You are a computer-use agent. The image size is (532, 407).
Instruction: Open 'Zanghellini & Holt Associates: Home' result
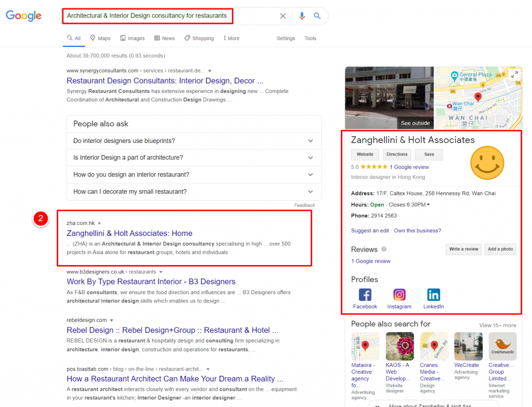pyautogui.click(x=129, y=233)
